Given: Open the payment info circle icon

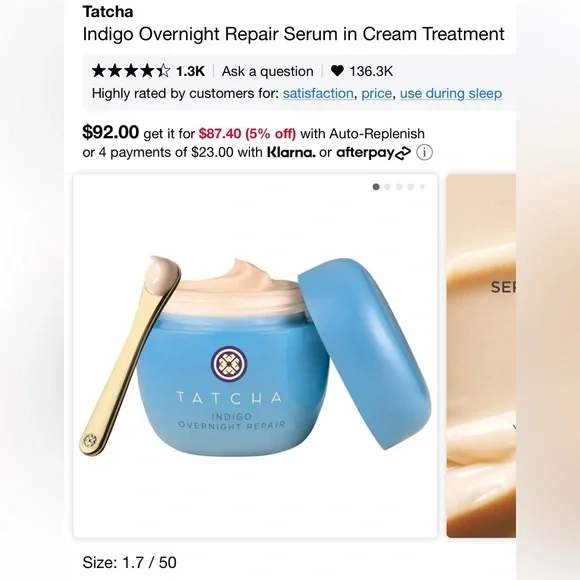Looking at the screenshot, I should (x=424, y=152).
